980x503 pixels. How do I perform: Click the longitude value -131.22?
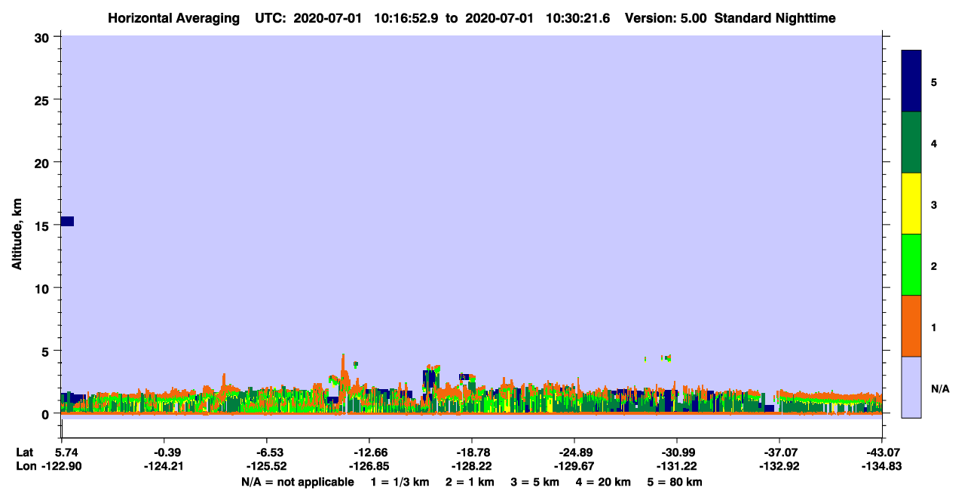pyautogui.click(x=676, y=466)
